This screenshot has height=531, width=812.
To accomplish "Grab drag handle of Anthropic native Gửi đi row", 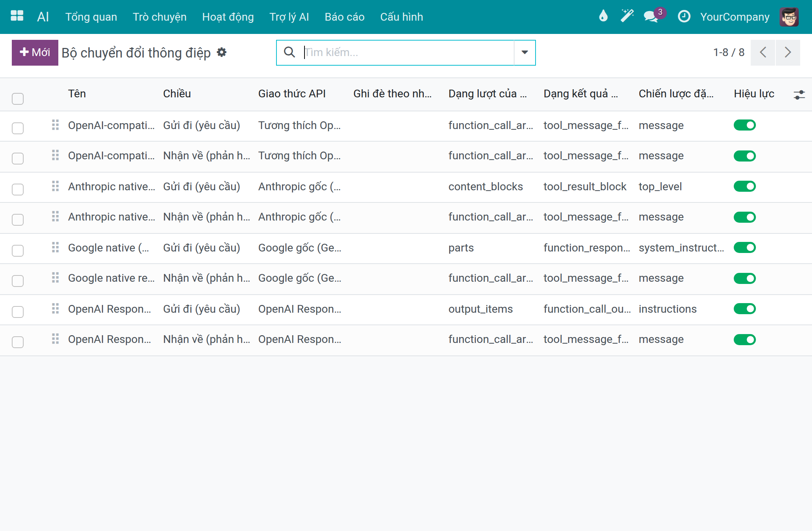I will click(55, 186).
